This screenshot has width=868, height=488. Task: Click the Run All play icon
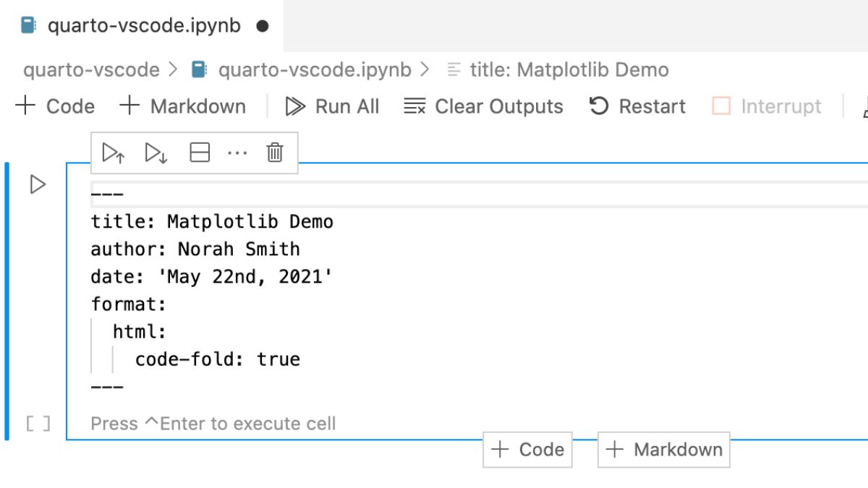pyautogui.click(x=295, y=107)
